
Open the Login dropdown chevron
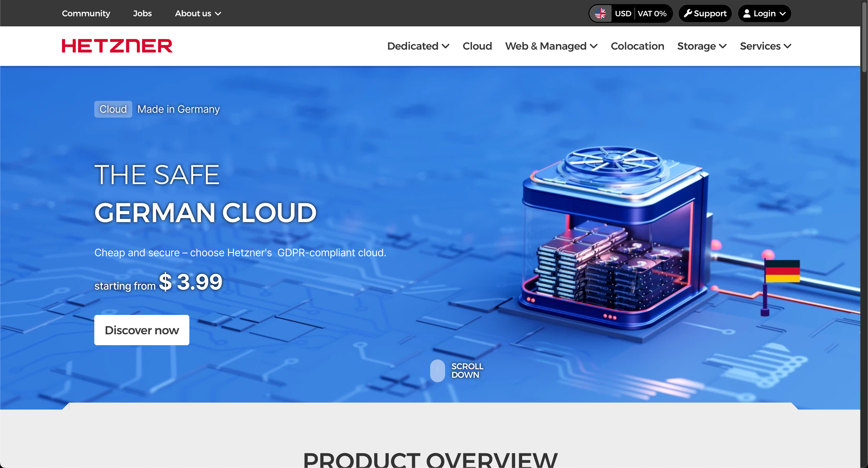pos(783,14)
